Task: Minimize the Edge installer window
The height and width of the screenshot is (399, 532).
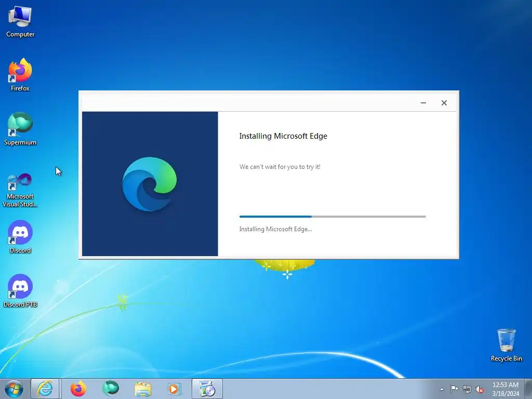Action: coord(423,103)
